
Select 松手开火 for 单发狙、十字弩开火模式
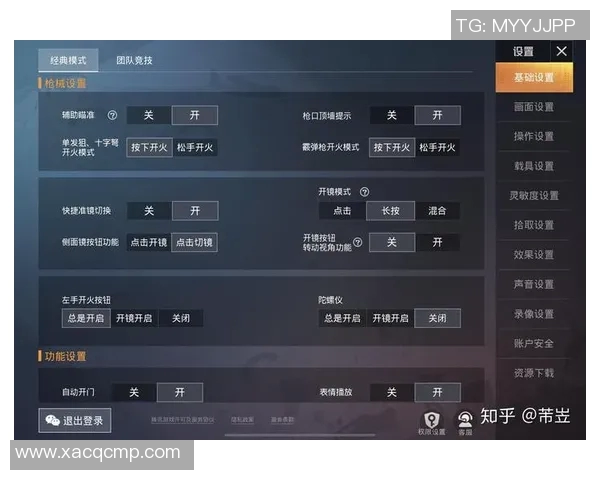point(195,147)
